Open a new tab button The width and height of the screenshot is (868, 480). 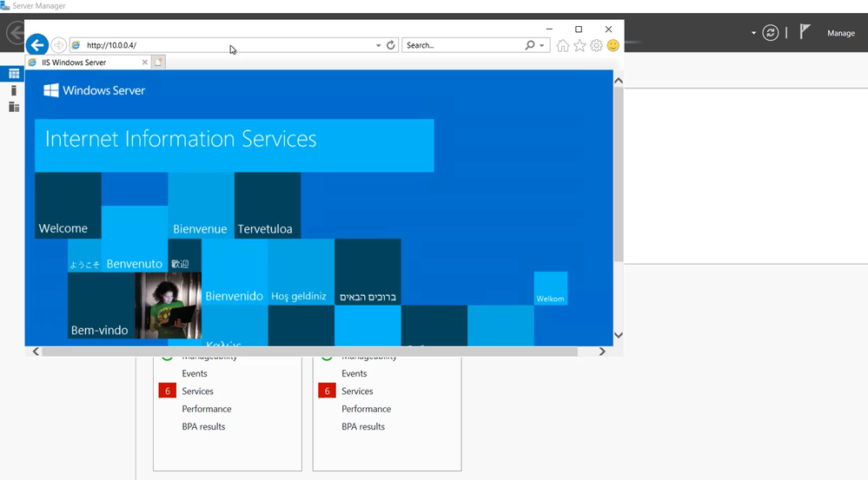pos(158,62)
